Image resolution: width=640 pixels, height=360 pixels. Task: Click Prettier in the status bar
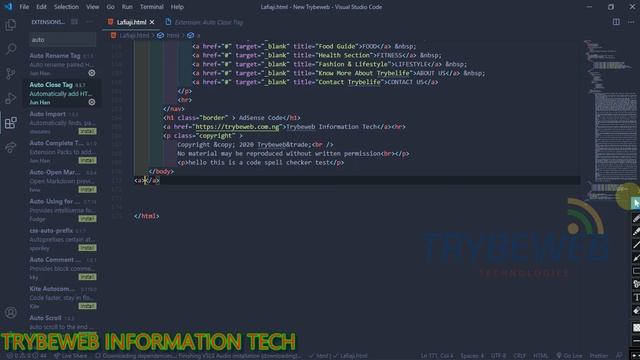click(598, 356)
